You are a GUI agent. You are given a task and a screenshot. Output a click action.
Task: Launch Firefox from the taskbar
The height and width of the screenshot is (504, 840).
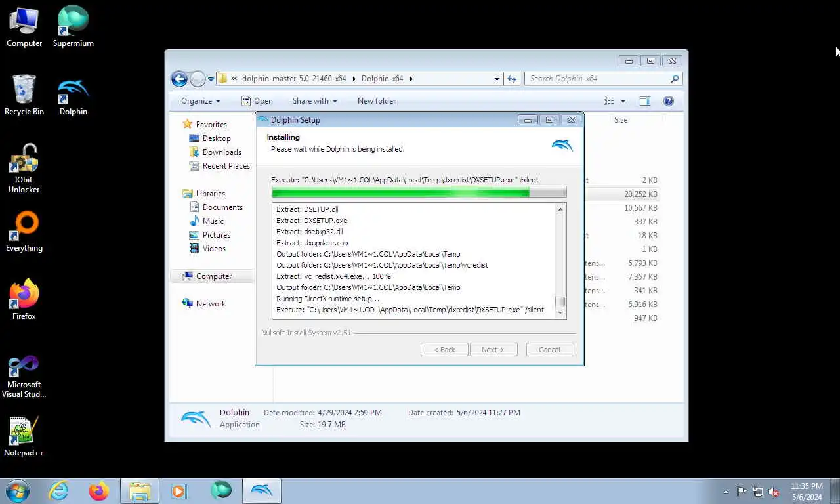pos(99,491)
